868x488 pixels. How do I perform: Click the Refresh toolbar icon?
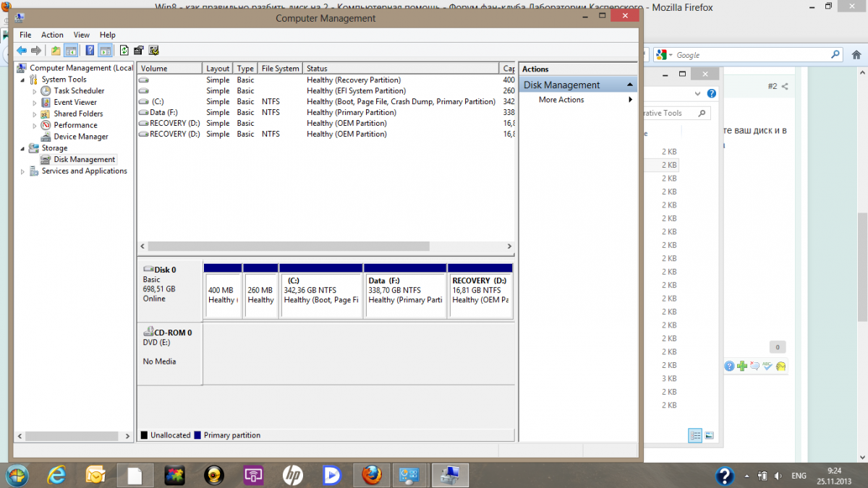point(124,51)
